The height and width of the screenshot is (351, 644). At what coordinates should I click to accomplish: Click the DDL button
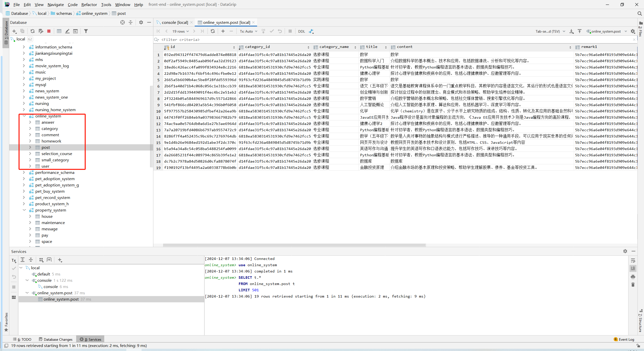pyautogui.click(x=301, y=31)
